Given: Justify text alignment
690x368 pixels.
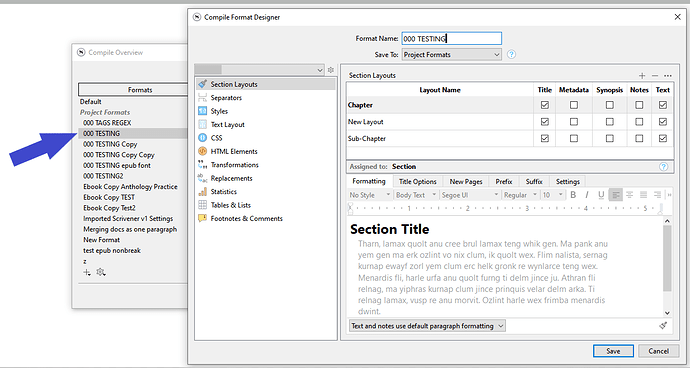Looking at the screenshot, I should pyautogui.click(x=643, y=195).
